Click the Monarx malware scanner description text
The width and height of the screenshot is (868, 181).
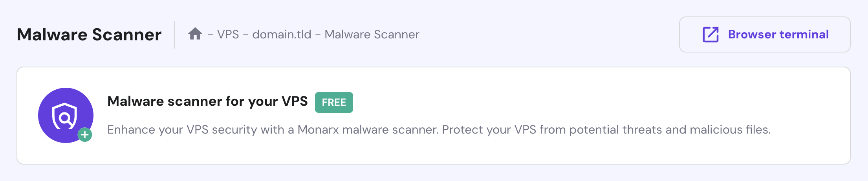click(x=439, y=130)
